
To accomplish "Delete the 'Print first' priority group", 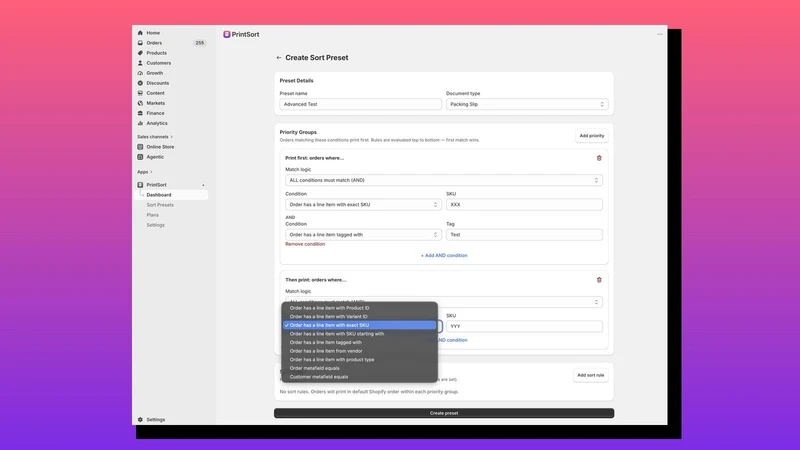I will pos(599,158).
